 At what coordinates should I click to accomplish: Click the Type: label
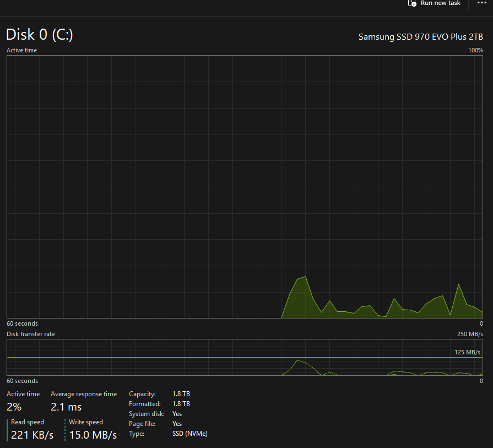click(137, 434)
